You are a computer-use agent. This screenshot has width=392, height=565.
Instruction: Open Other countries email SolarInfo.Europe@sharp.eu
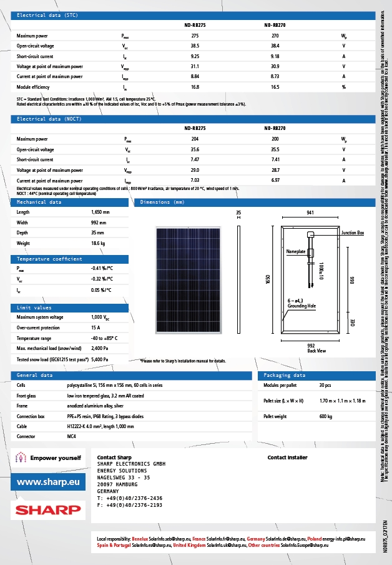click(x=305, y=545)
